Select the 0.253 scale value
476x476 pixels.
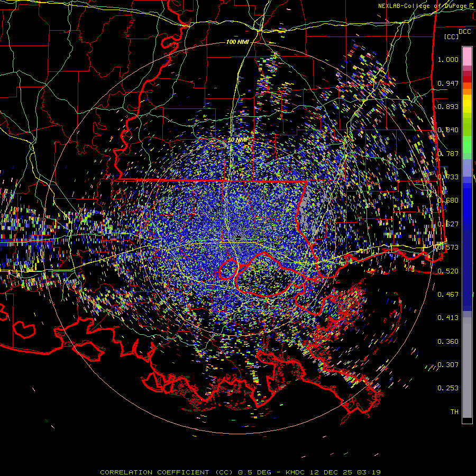tap(448, 388)
